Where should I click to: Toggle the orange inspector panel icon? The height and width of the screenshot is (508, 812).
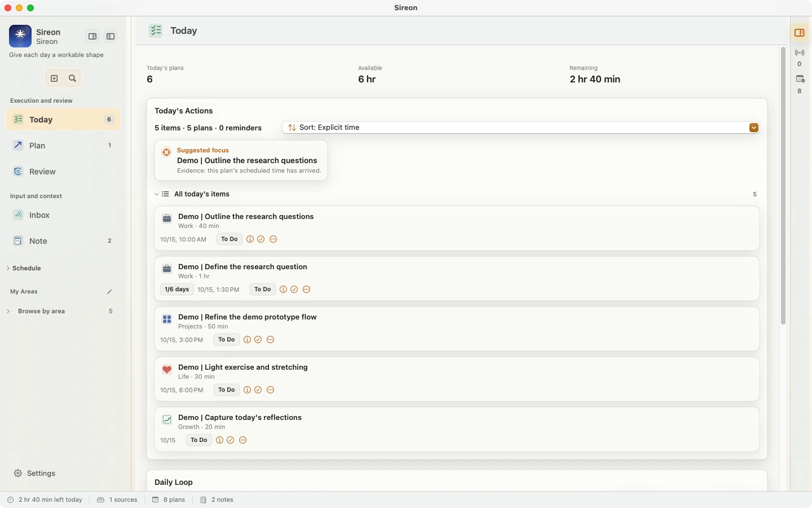point(800,33)
